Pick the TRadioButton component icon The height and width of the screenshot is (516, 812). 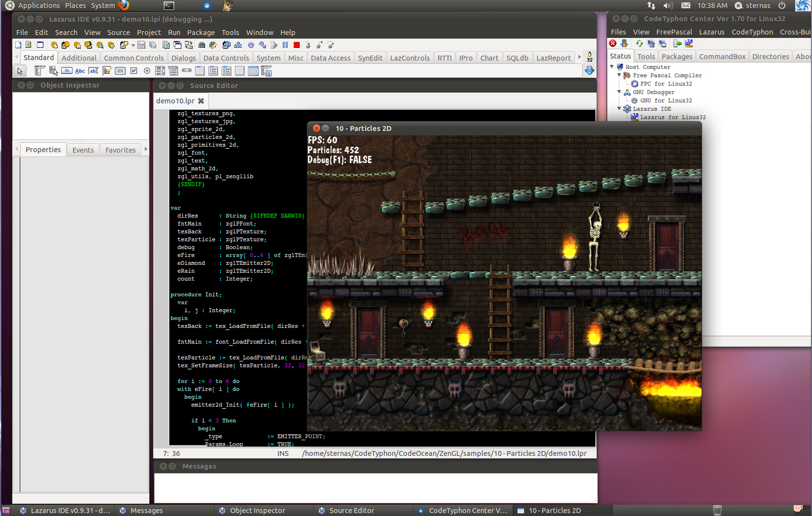point(147,71)
